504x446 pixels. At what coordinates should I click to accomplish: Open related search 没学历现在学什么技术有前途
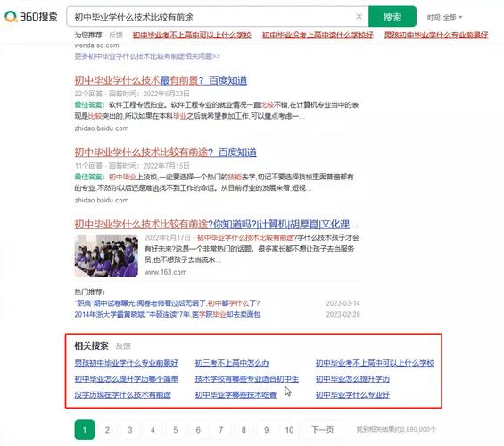tap(122, 394)
